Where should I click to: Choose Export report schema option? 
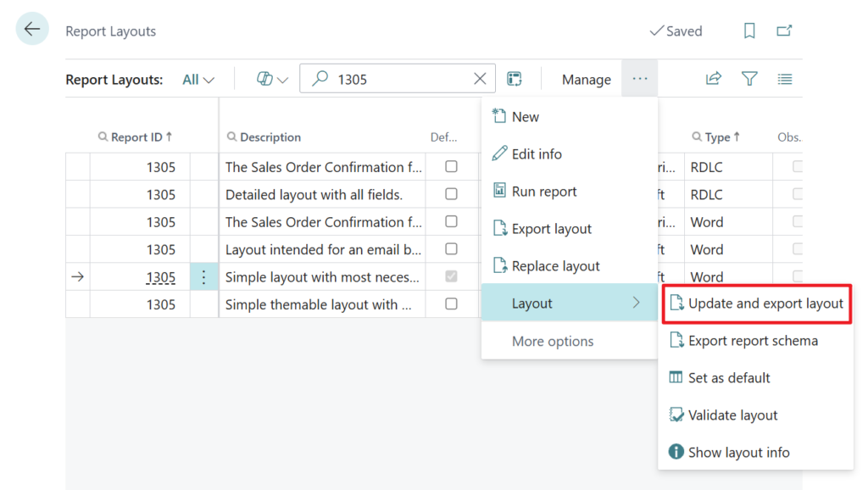click(753, 341)
